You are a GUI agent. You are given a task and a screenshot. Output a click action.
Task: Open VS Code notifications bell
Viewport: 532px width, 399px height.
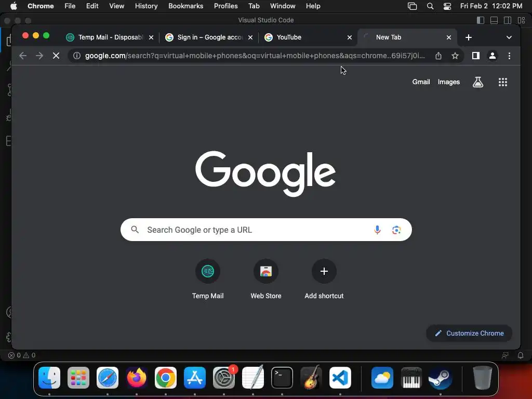point(521,355)
